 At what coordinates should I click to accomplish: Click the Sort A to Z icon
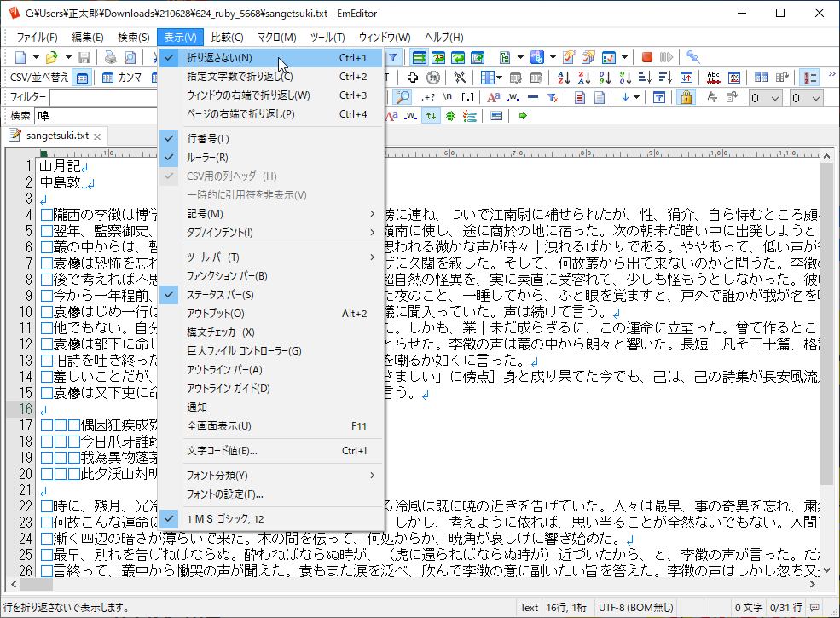pos(564,78)
